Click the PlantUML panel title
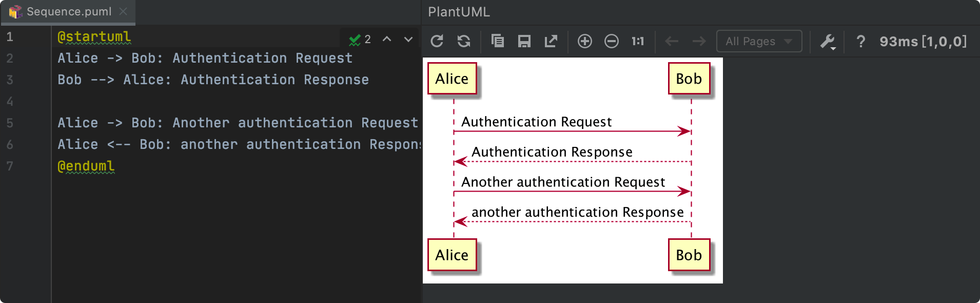 tap(459, 12)
